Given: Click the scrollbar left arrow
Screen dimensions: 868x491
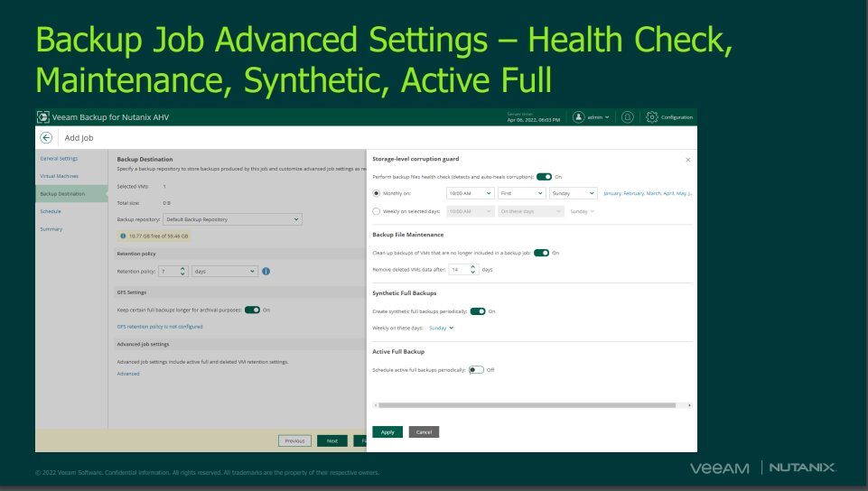Looking at the screenshot, I should click(x=376, y=405).
